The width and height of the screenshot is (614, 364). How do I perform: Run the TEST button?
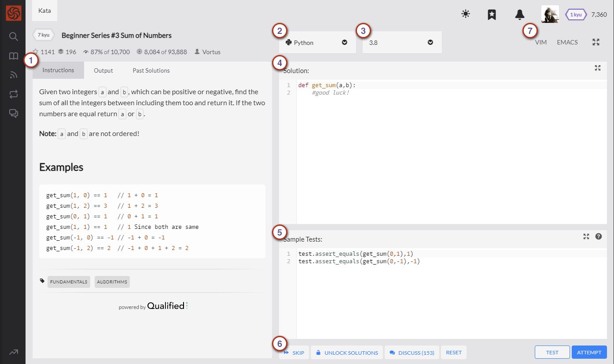point(552,353)
